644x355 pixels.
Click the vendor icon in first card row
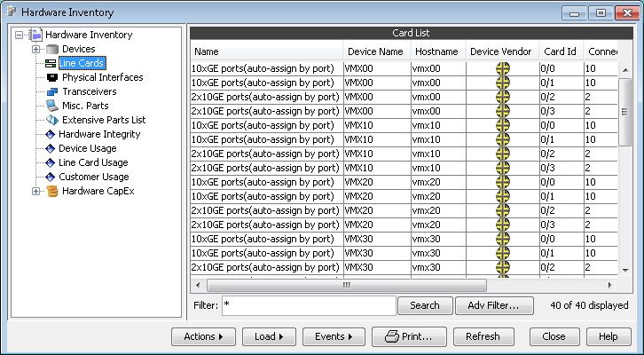tap(502, 68)
